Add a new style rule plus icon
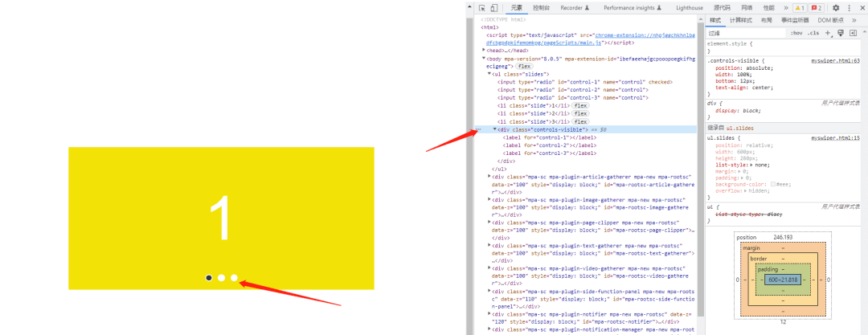 828,33
